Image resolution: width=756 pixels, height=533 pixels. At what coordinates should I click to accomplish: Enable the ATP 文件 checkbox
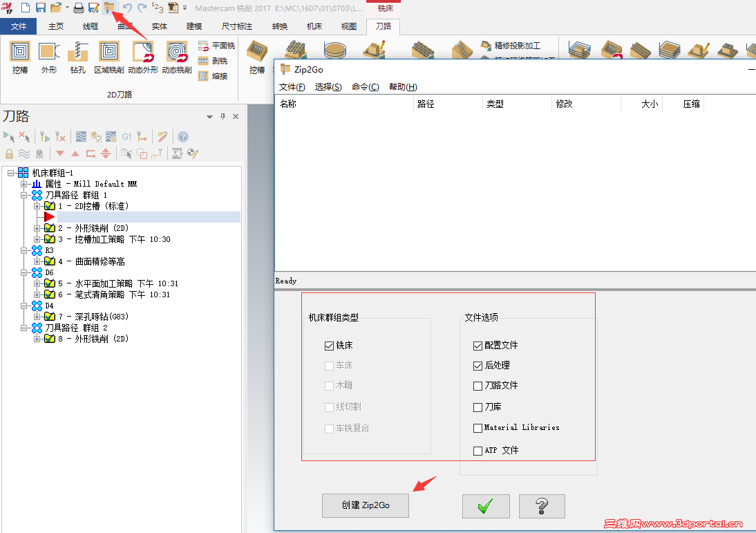point(478,451)
